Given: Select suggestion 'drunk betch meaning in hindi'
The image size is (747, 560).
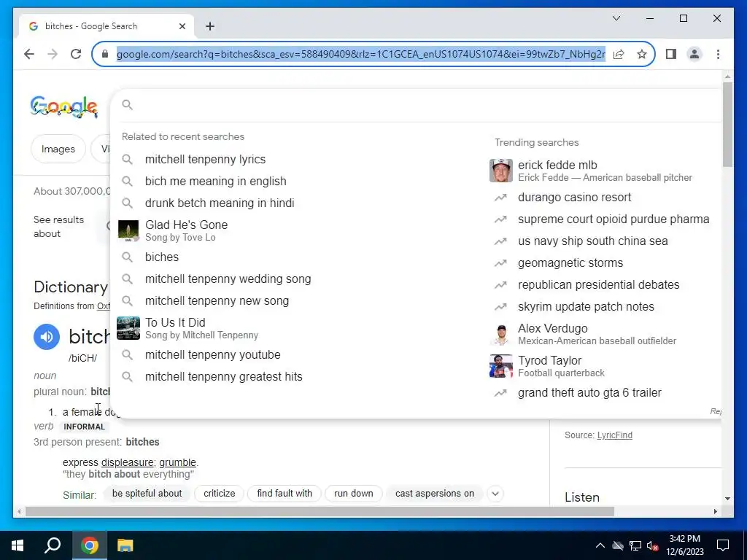Looking at the screenshot, I should click(220, 203).
